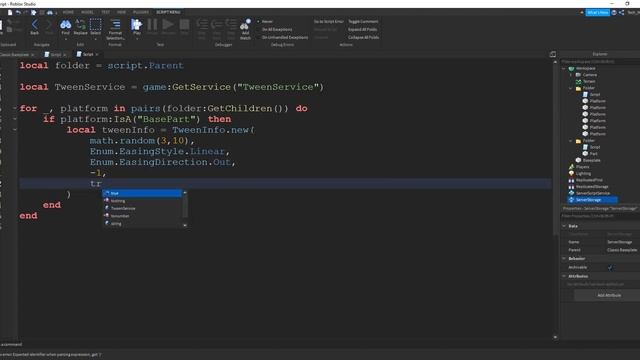The height and width of the screenshot is (360, 640).
Task: Collapse the Behavior properties section
Action: tap(564, 258)
